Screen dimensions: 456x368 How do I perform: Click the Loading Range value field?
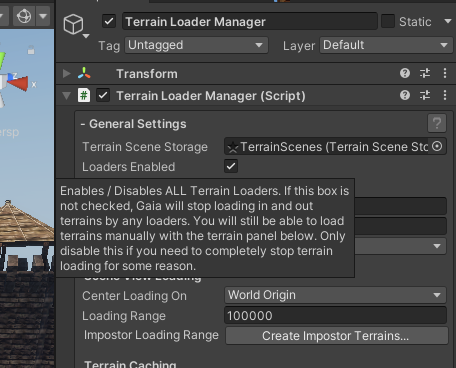pos(335,315)
